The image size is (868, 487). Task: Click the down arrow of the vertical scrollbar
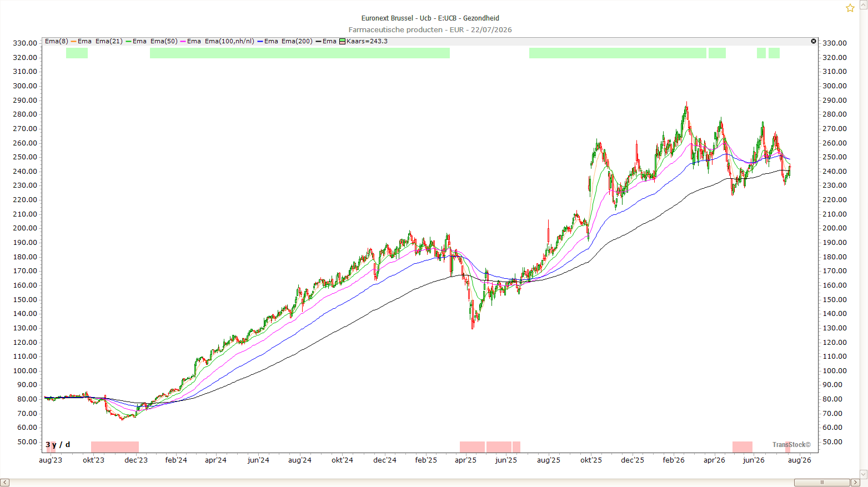pyautogui.click(x=864, y=474)
